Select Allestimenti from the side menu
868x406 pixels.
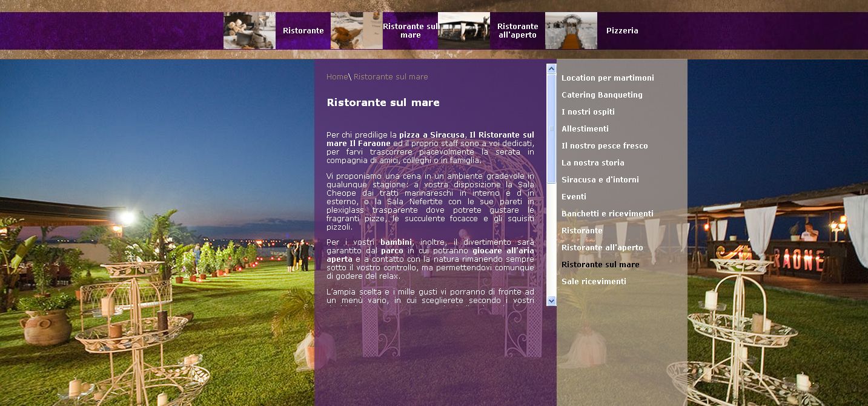pyautogui.click(x=585, y=128)
